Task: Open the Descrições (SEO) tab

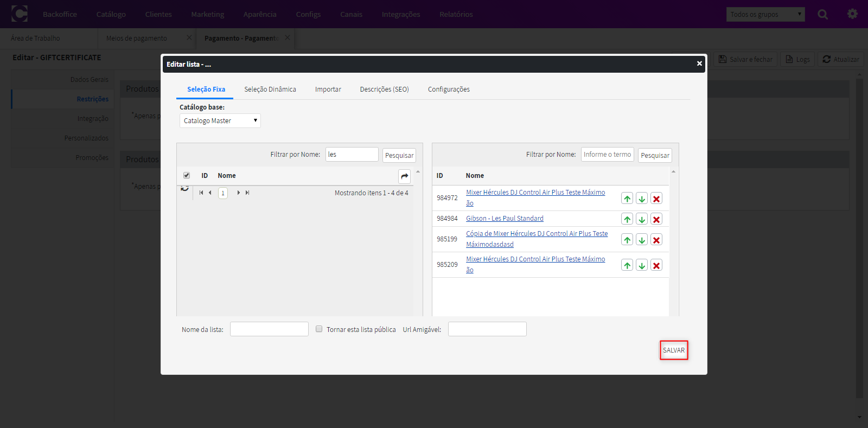Action: (x=385, y=90)
